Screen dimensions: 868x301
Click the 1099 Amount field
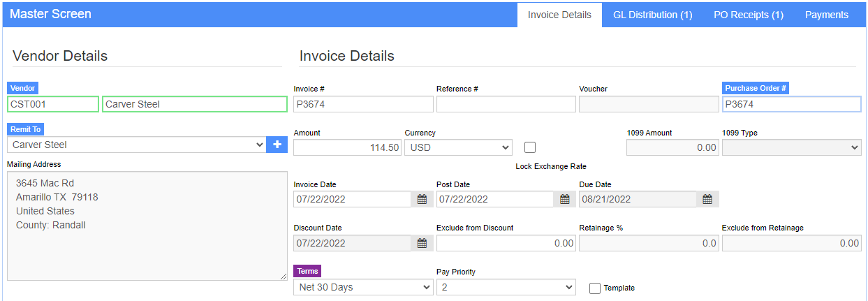pyautogui.click(x=672, y=147)
